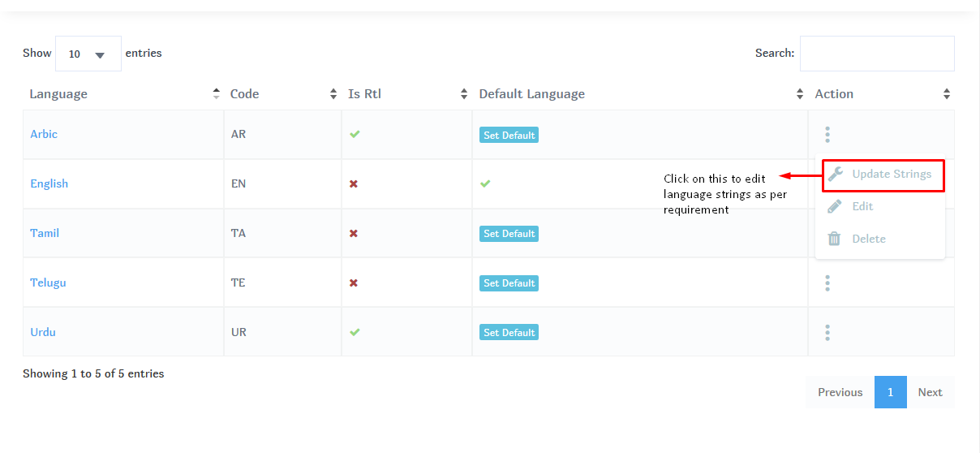Click the pencil icon beside Edit
This screenshot has width=980, height=453.
click(835, 207)
